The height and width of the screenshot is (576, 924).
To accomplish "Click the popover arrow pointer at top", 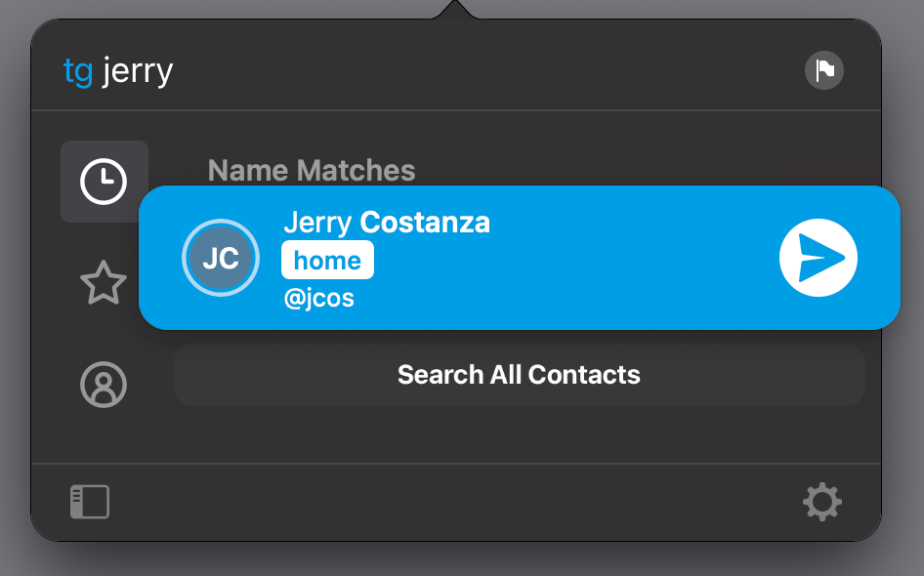I will [455, 10].
